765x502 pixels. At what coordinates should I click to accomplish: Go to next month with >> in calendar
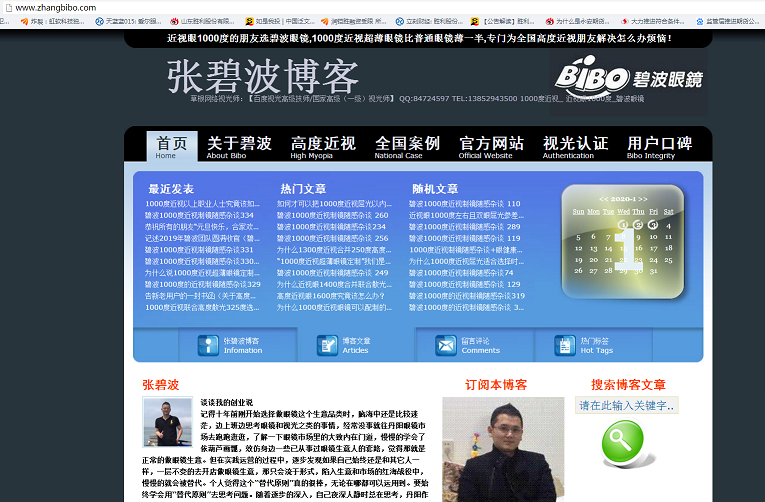643,199
